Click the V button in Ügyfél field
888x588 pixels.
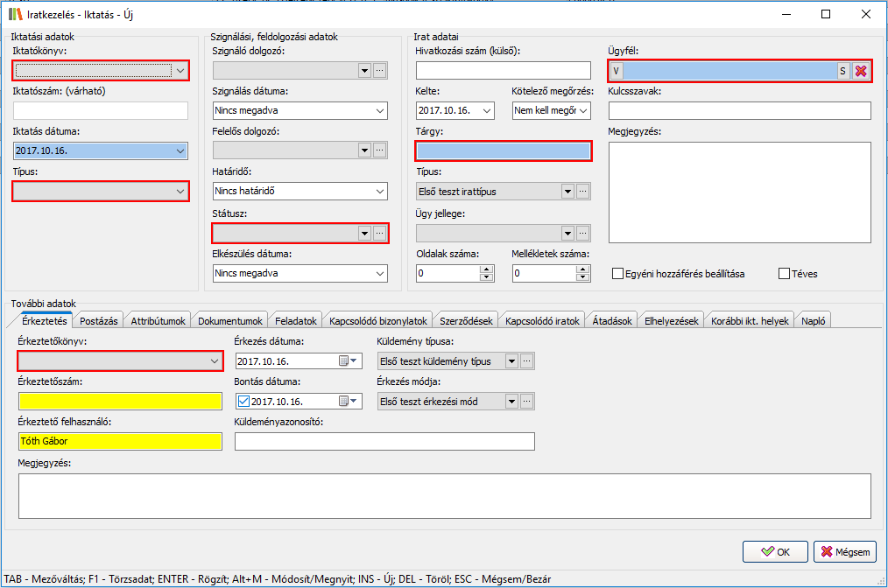pos(617,71)
